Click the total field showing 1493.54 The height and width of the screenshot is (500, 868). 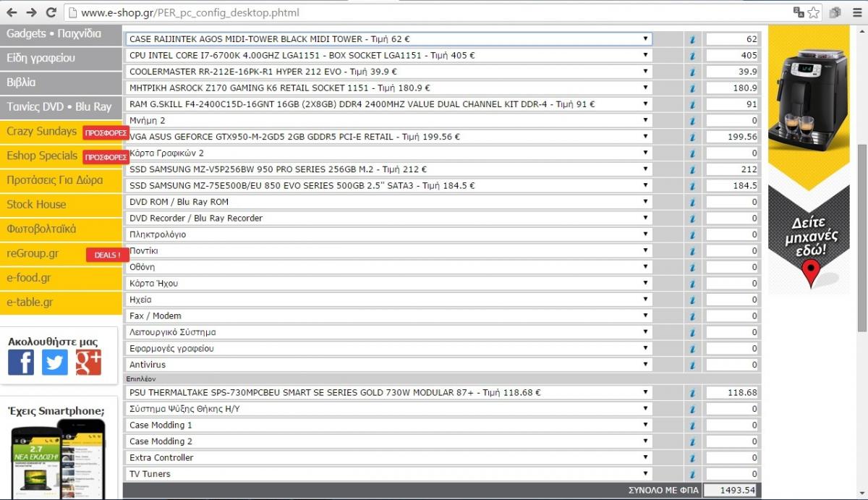[730, 491]
